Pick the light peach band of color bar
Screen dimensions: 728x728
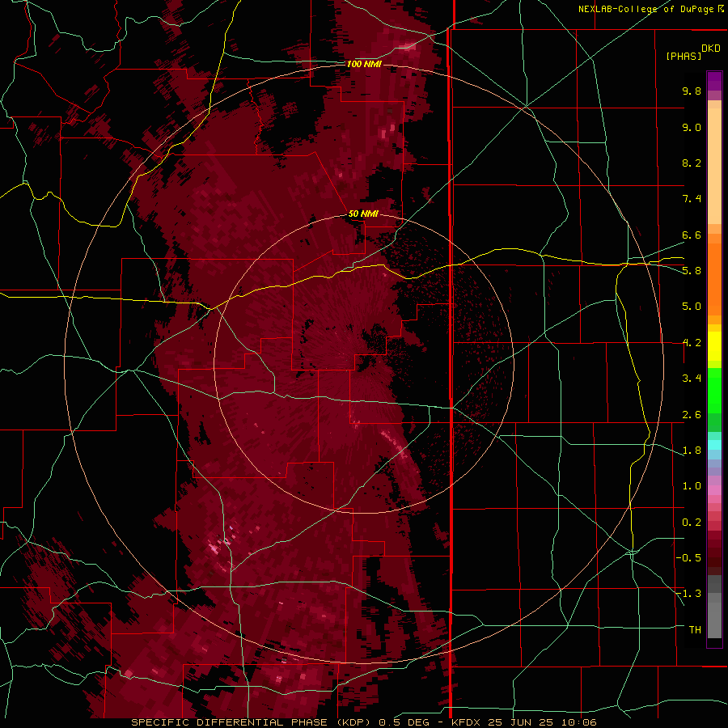point(714,167)
